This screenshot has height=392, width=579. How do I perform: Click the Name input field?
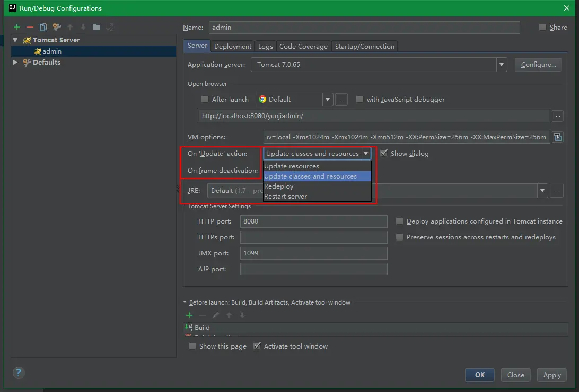[364, 28]
